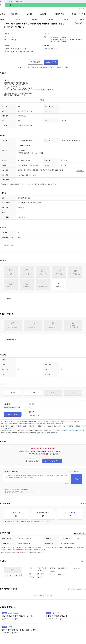Open the 취업지원 menu
The image size is (86, 644).
[x=29, y=14]
